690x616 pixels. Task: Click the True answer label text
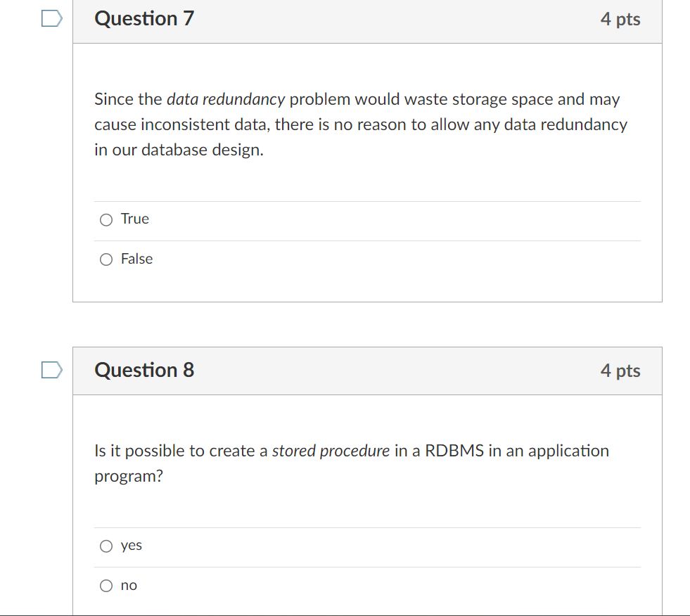(136, 219)
